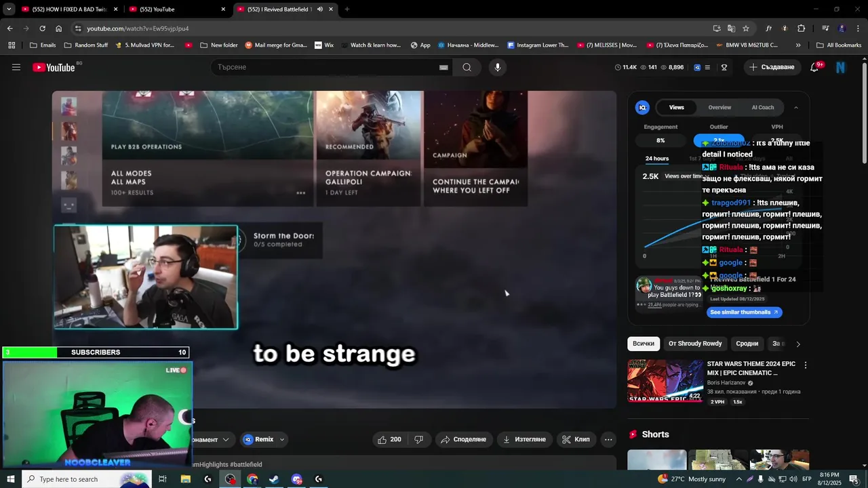The image size is (868, 488).
Task: Click the search magnifier button
Action: pos(467,67)
